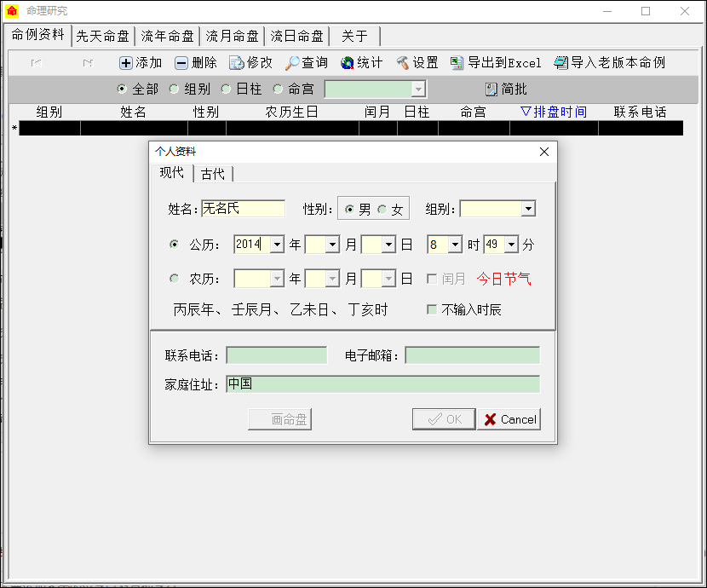Click the 添加 (add) plus icon

[125, 63]
